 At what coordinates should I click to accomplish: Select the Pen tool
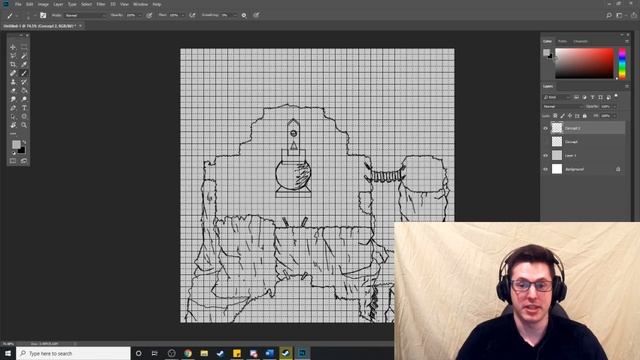[13, 108]
